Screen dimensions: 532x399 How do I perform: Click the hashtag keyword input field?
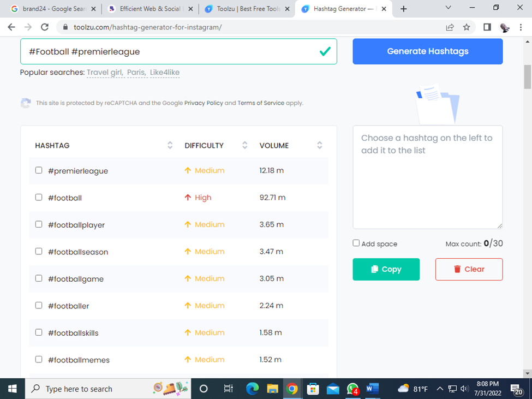click(x=178, y=51)
